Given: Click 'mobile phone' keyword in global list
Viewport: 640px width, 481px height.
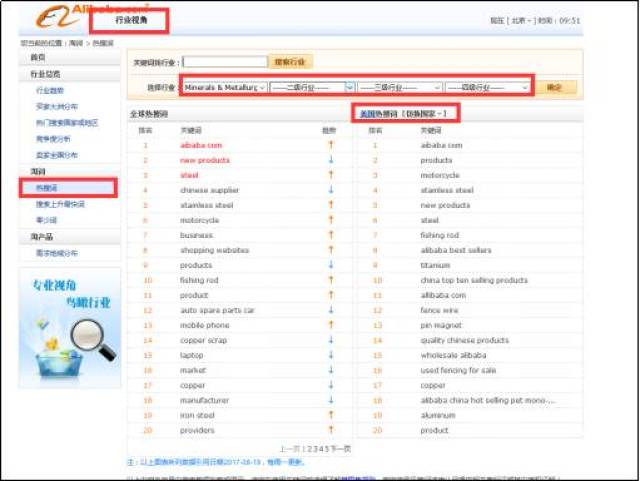Looking at the screenshot, I should pos(204,325).
